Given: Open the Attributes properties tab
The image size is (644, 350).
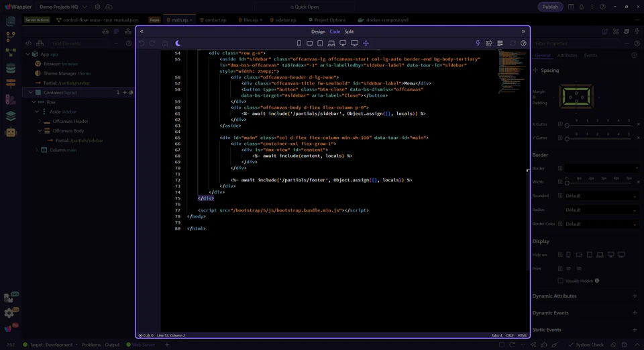Looking at the screenshot, I should pos(568,56).
